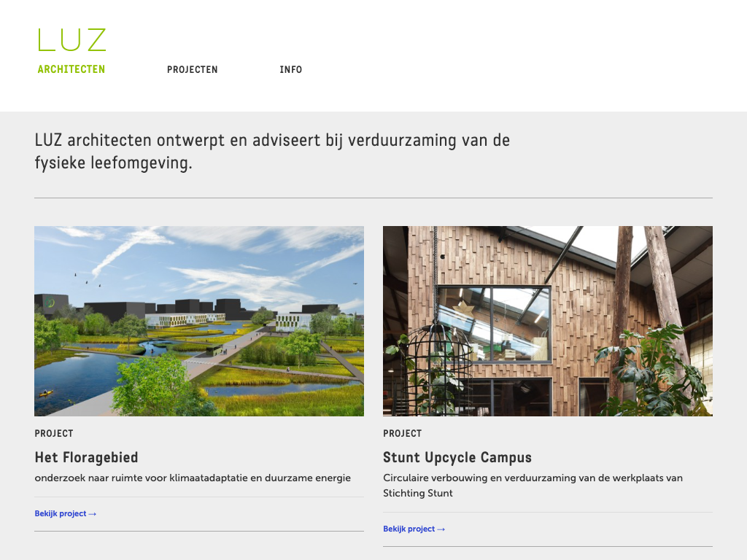
Task: Click the Stunt Upcycle Campus title
Action: (x=457, y=457)
